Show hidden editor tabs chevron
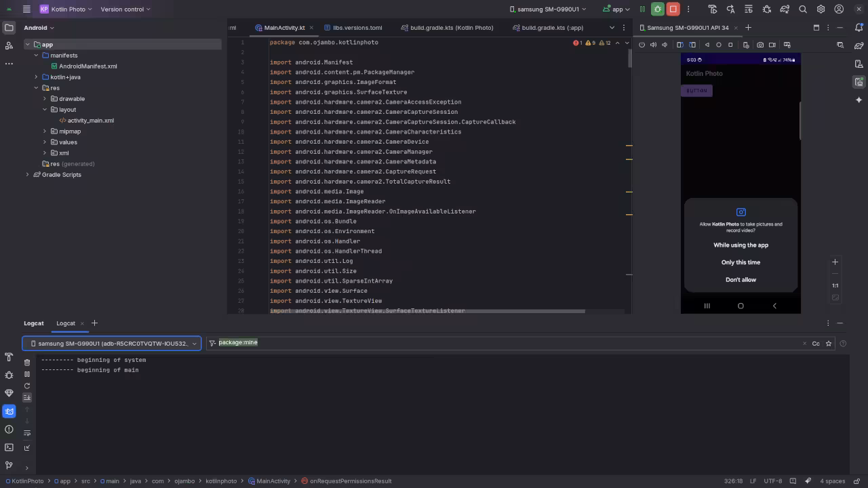868x488 pixels. [x=612, y=28]
